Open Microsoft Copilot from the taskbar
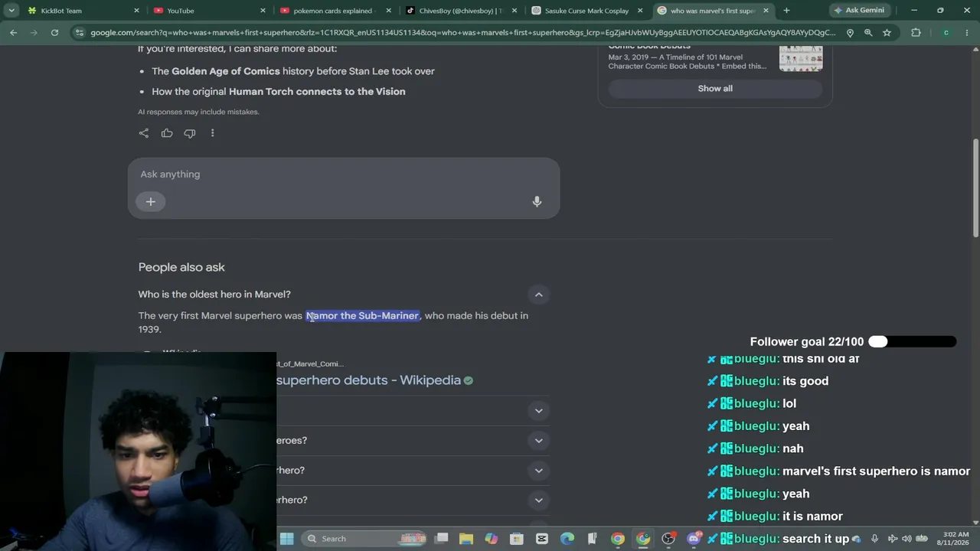The image size is (980, 551). (492, 539)
